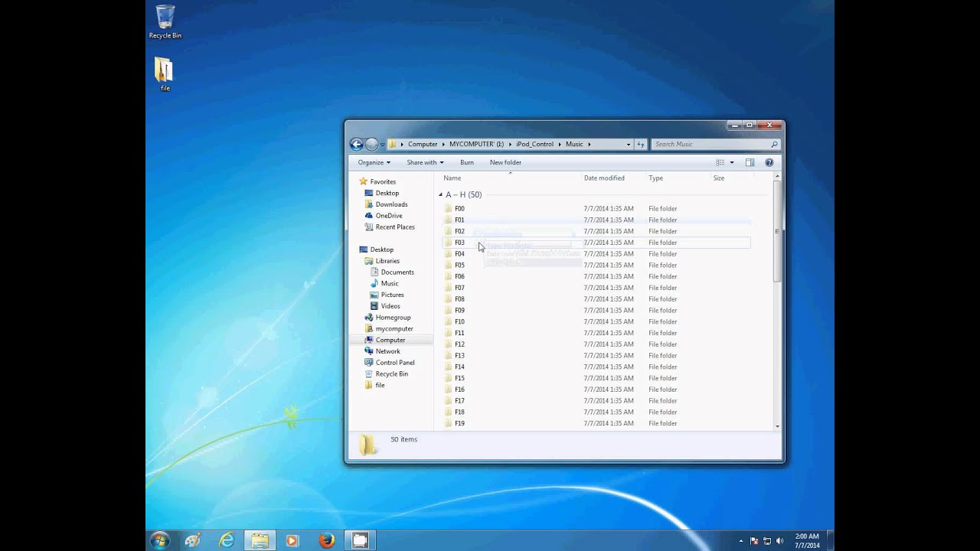Click MYCOMPUTER' (I:) in the address bar
980x551 pixels.
(x=476, y=144)
